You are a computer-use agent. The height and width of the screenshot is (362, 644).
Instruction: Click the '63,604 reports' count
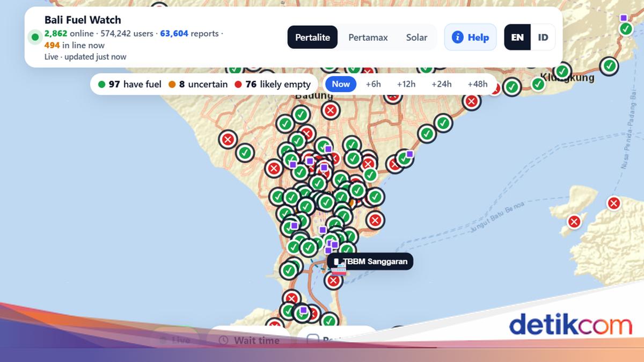(x=189, y=33)
